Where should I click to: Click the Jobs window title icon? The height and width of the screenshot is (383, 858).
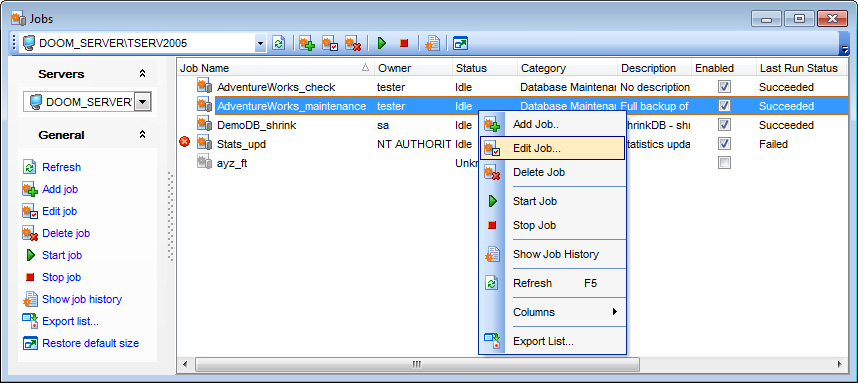[x=18, y=19]
